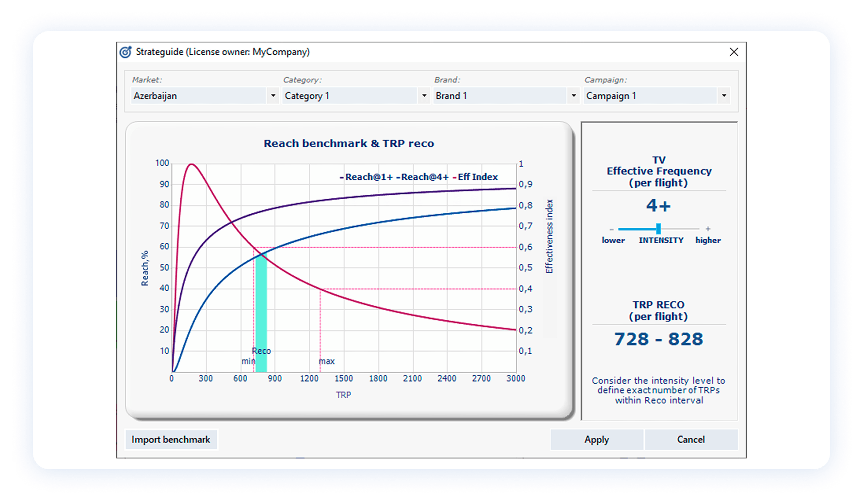Click the 'Reach, %' y-axis title

click(144, 268)
